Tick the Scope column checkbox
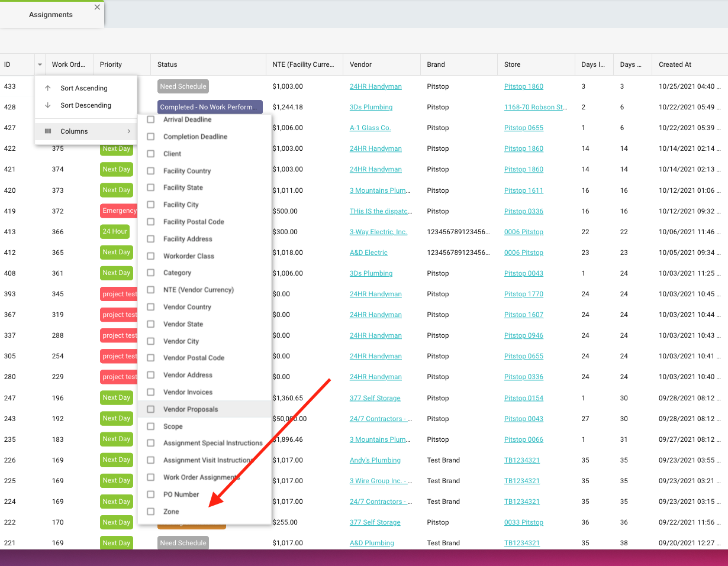728x566 pixels. (151, 426)
